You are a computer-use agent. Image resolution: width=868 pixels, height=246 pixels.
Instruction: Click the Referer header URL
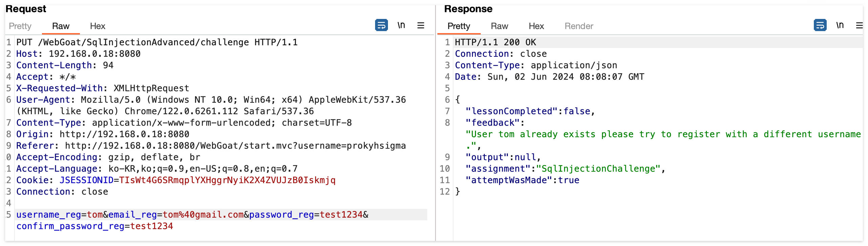coord(235,146)
